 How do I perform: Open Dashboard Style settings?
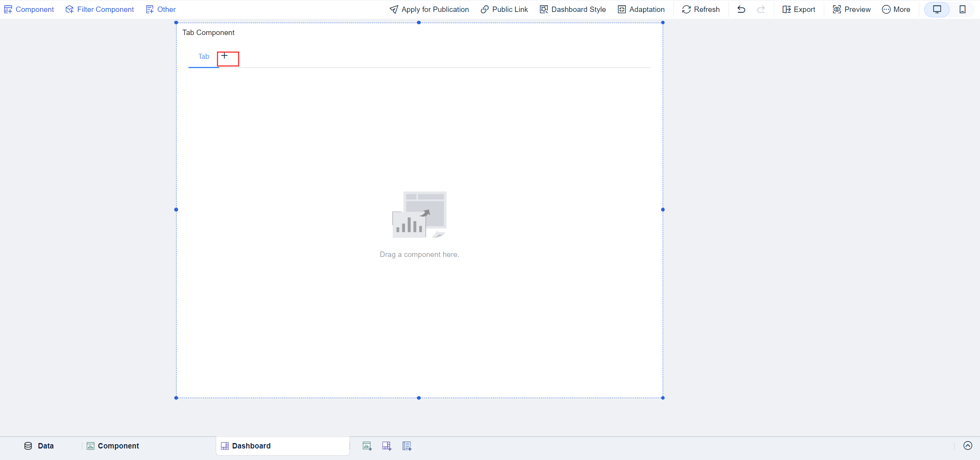click(x=573, y=9)
